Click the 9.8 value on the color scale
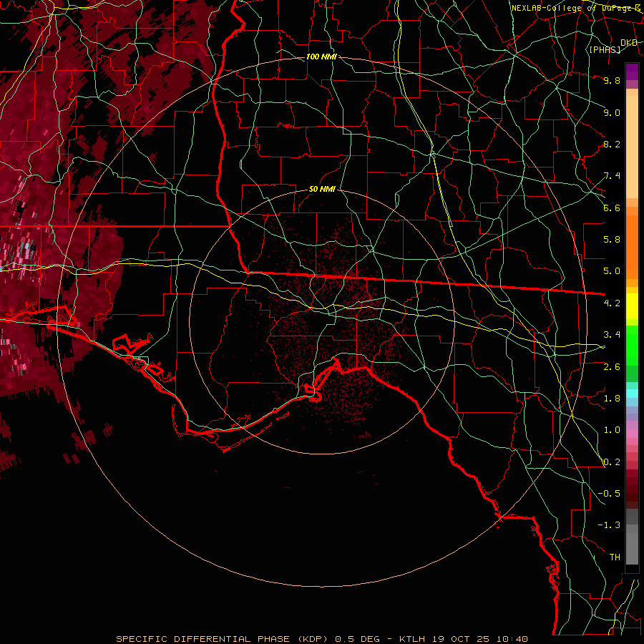 coord(612,80)
